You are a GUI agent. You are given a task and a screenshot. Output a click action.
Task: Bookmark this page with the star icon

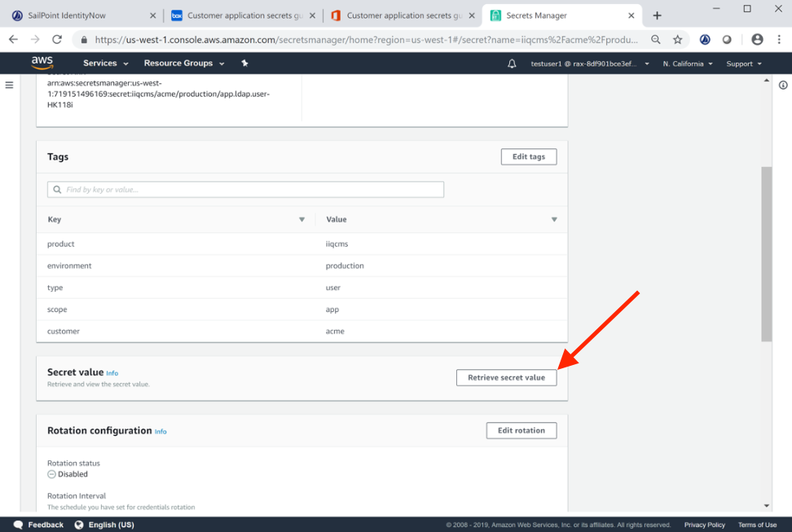(x=677, y=39)
